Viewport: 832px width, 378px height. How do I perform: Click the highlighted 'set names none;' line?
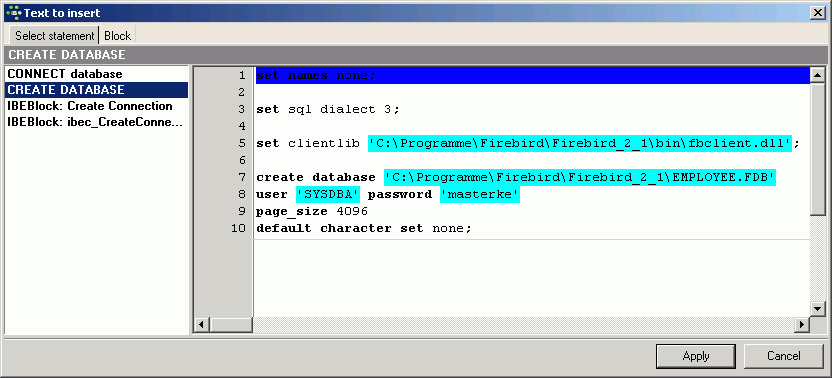coord(532,75)
